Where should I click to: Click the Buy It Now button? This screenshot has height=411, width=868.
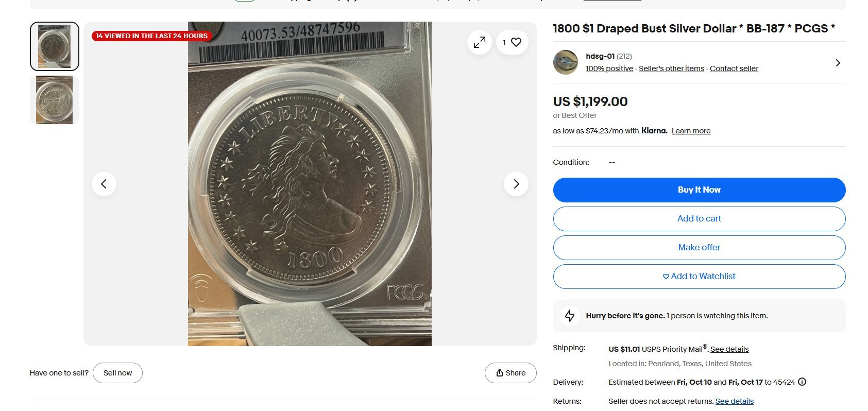tap(699, 190)
